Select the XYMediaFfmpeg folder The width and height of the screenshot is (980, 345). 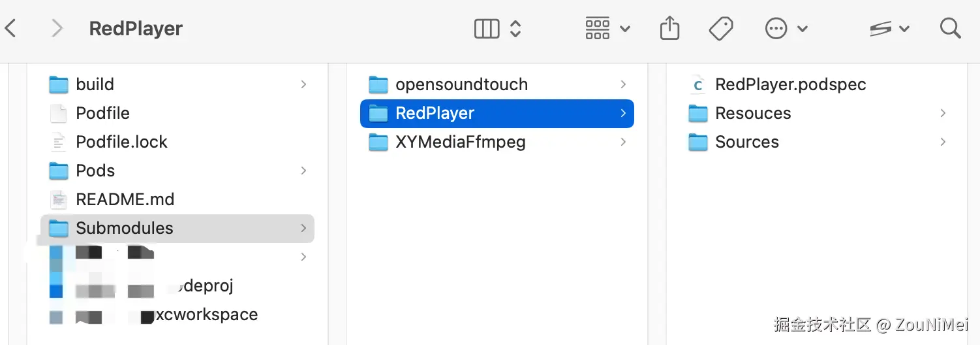497,142
